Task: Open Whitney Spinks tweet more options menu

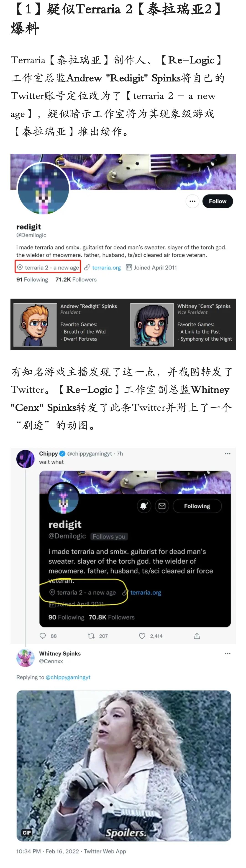Action: click(228, 653)
